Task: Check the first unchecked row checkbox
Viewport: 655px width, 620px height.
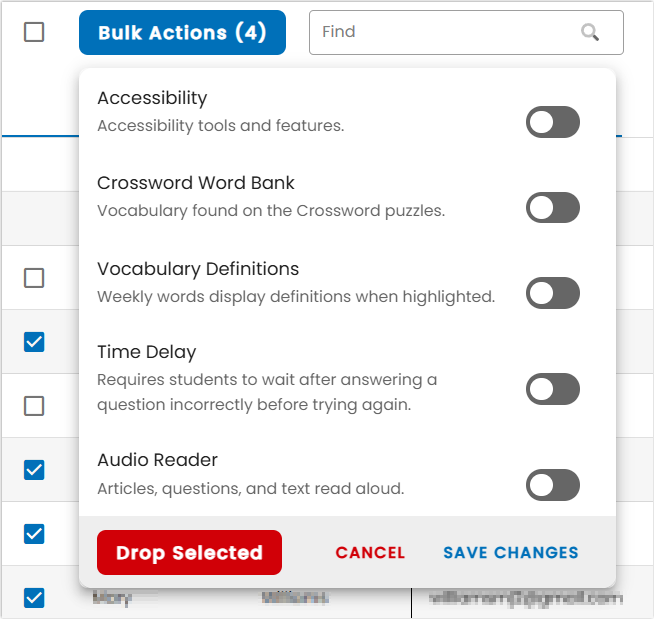Action: pos(34,278)
